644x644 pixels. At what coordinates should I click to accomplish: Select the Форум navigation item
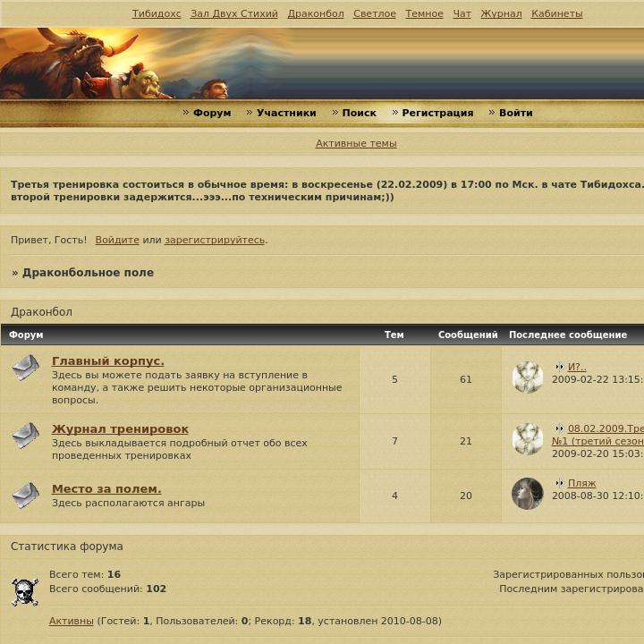click(x=212, y=113)
